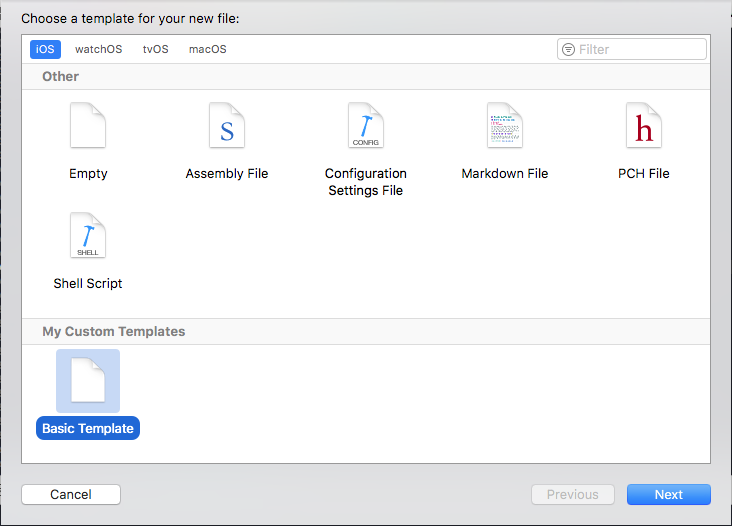Focus the Filter text field

[x=640, y=49]
